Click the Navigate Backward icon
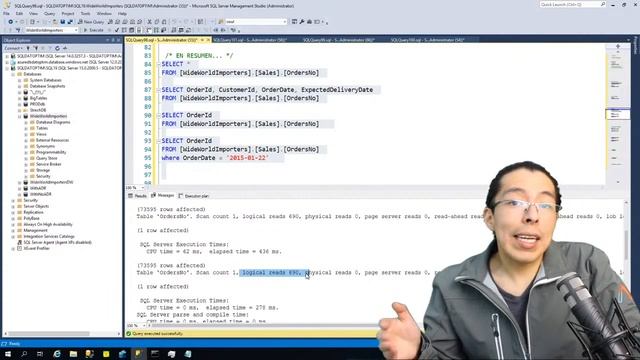Image resolution: width=640 pixels, height=360 pixels. [x=11, y=22]
